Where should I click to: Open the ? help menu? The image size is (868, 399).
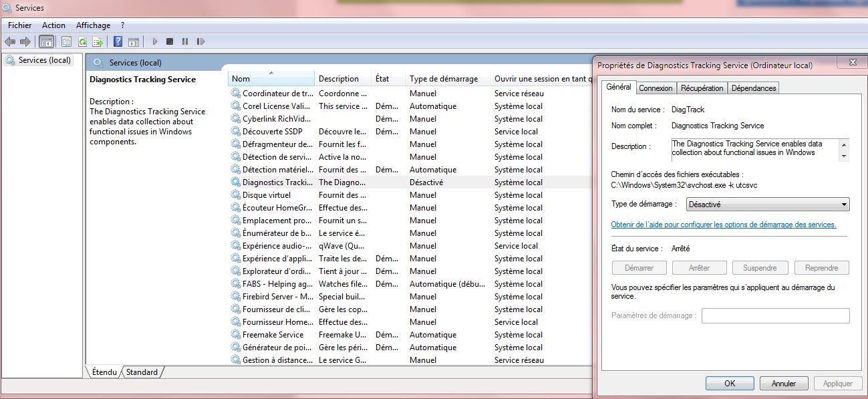[x=123, y=25]
